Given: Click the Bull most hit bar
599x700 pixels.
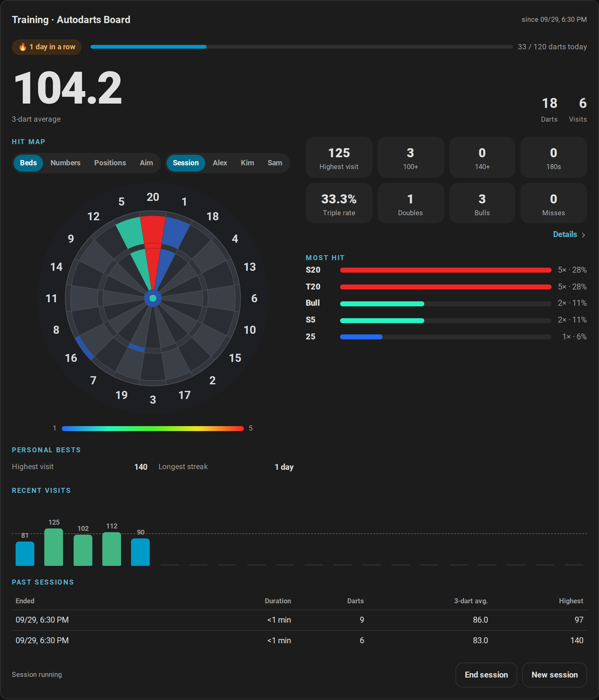Looking at the screenshot, I should (446, 304).
